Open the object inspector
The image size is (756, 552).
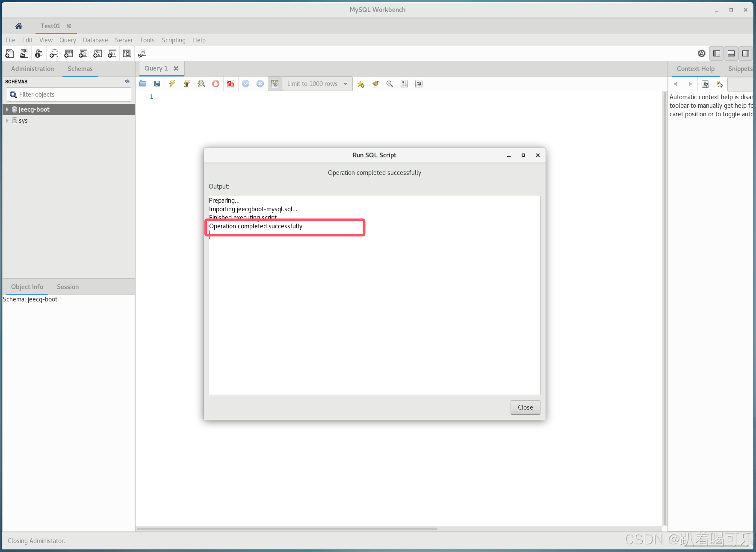tap(39, 53)
